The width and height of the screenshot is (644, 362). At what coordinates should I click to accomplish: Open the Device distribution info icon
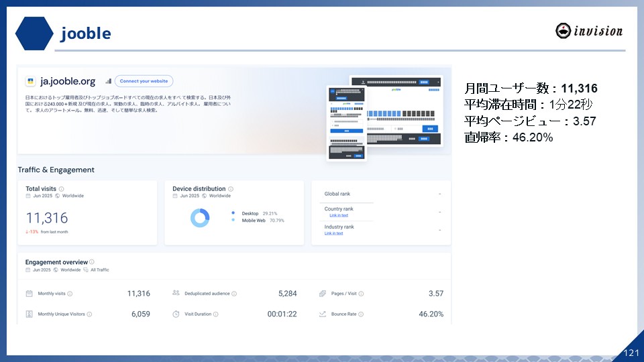231,189
